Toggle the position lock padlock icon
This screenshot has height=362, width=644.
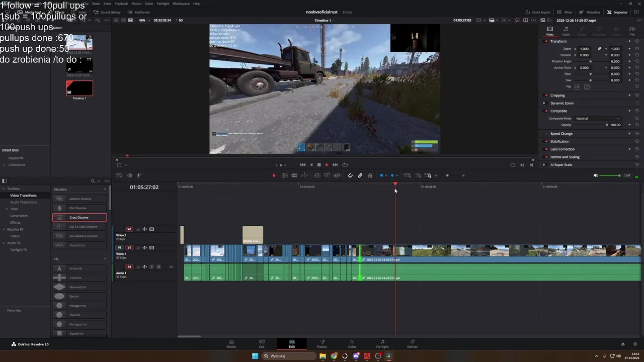[x=370, y=175]
